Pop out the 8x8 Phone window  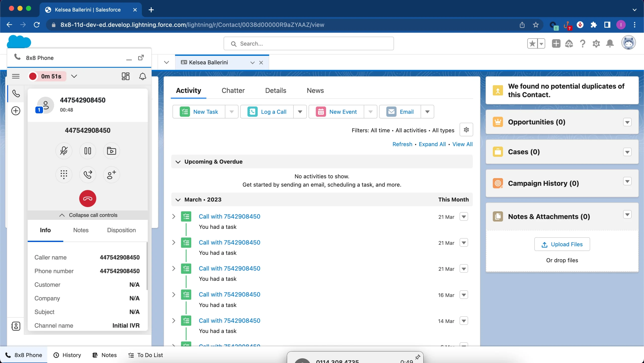[x=141, y=58]
